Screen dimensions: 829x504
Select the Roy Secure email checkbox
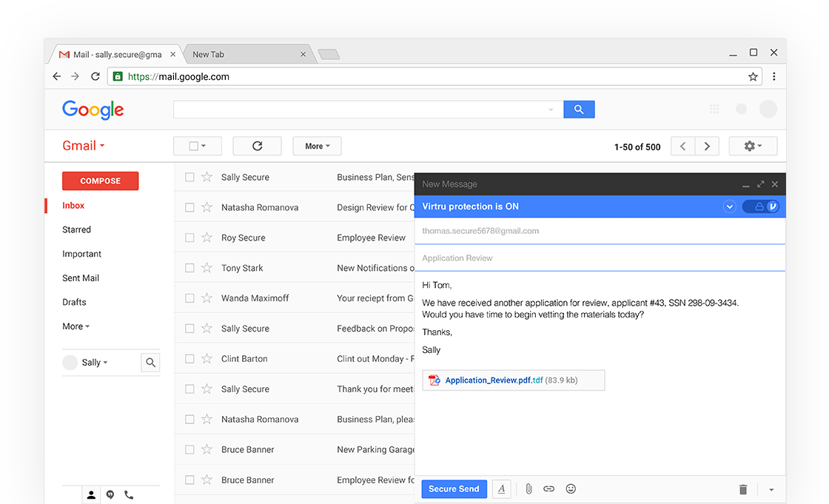coord(189,238)
